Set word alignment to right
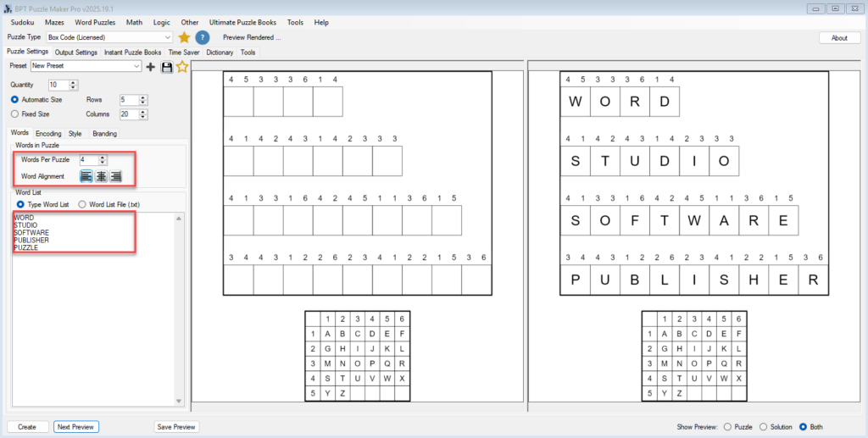868x438 pixels. [115, 176]
